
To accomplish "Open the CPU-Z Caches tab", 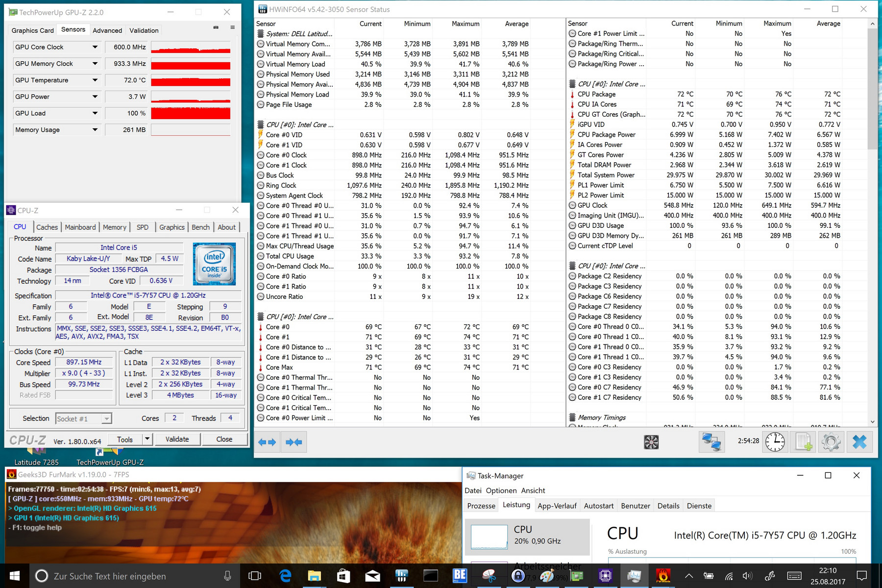I will click(47, 227).
